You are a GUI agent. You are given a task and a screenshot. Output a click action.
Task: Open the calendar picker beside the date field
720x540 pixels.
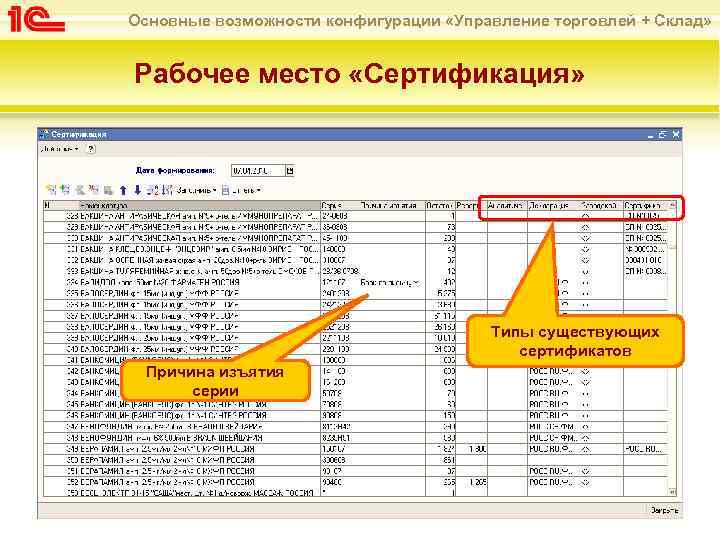290,171
